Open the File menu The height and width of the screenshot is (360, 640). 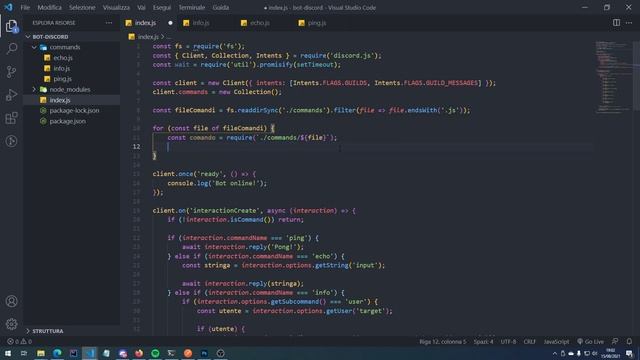click(x=25, y=7)
